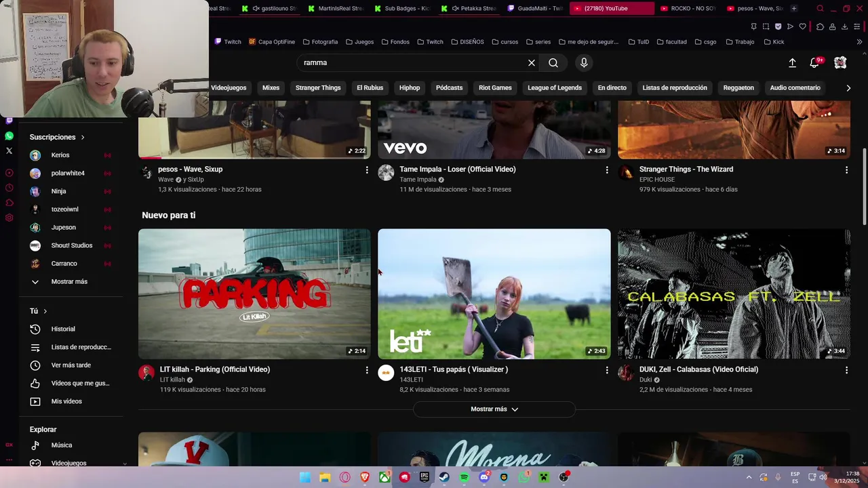This screenshot has width=868, height=488.
Task: Open Listas de reproducción in sidebar
Action: pos(71,347)
